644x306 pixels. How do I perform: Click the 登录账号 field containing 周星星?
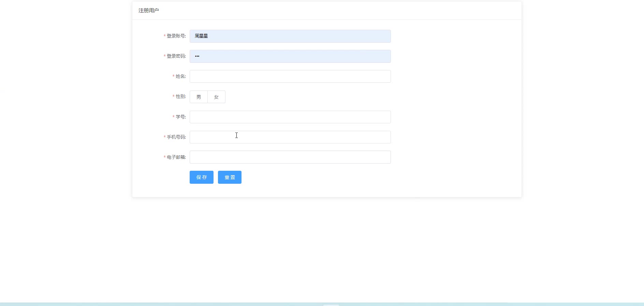pos(290,36)
